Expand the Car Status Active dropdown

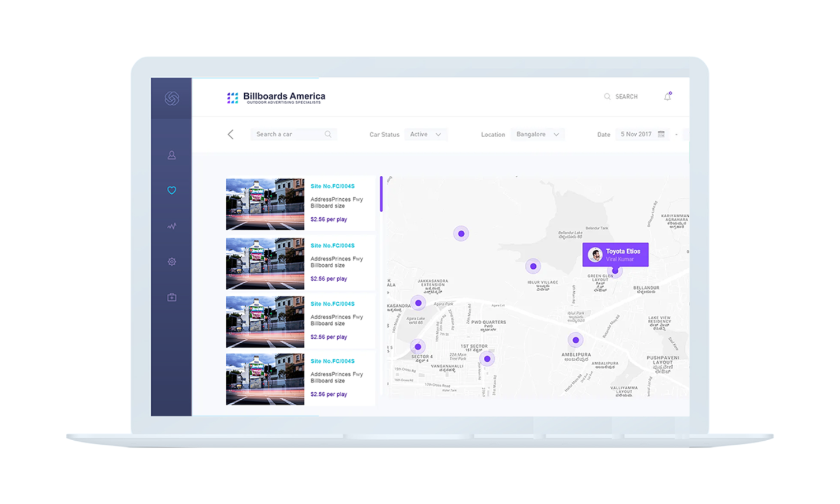tap(426, 134)
